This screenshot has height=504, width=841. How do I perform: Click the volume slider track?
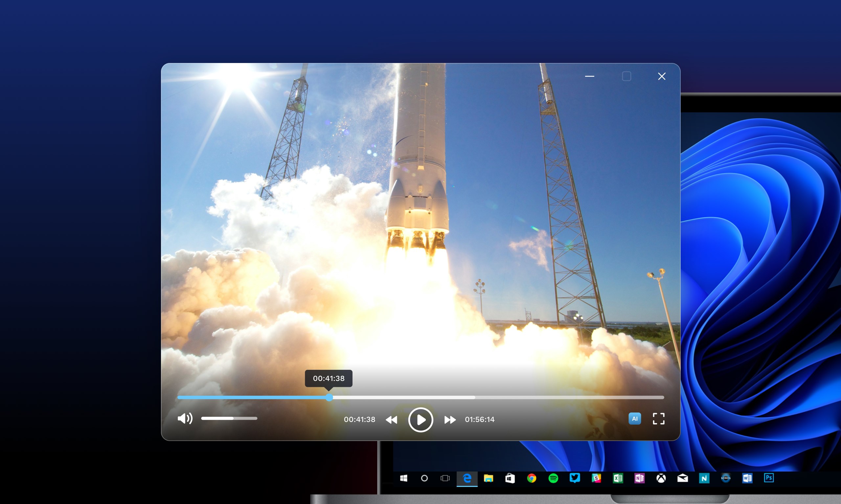pos(229,418)
